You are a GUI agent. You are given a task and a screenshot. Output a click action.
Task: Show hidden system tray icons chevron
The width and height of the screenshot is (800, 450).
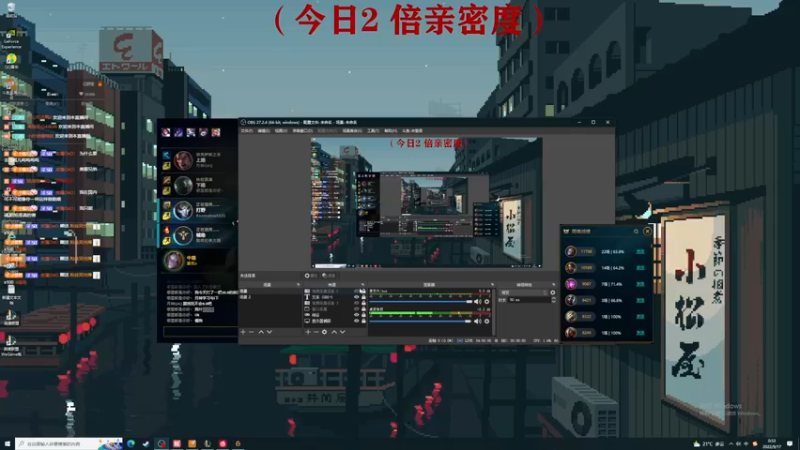[731, 444]
